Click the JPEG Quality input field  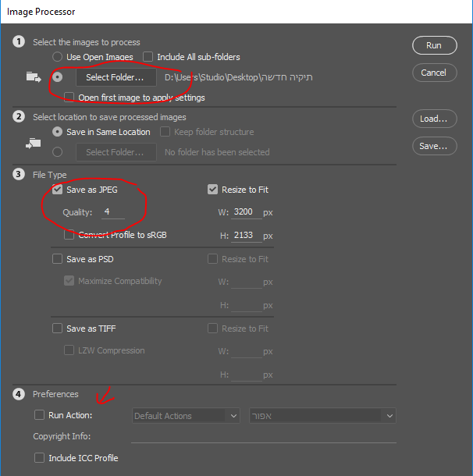[x=112, y=212]
